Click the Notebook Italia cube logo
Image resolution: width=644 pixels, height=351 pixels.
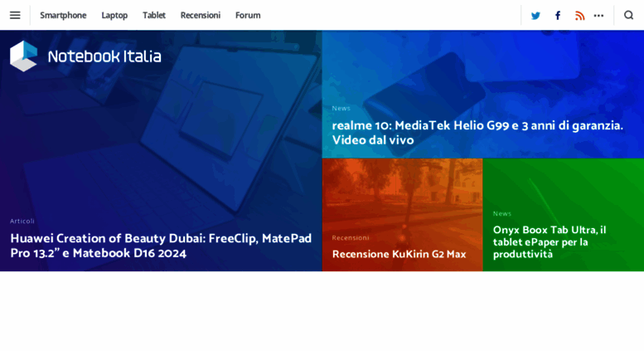pos(23,56)
